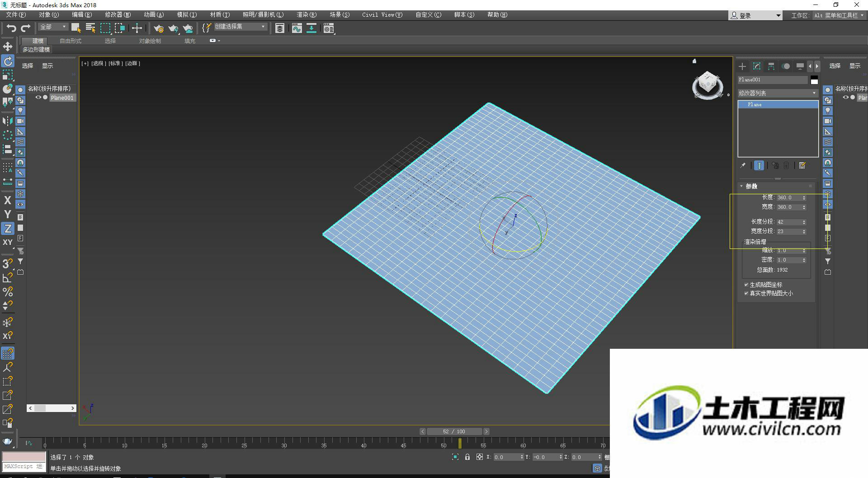Open 修改器列表 modifier list dropdown

(x=778, y=93)
